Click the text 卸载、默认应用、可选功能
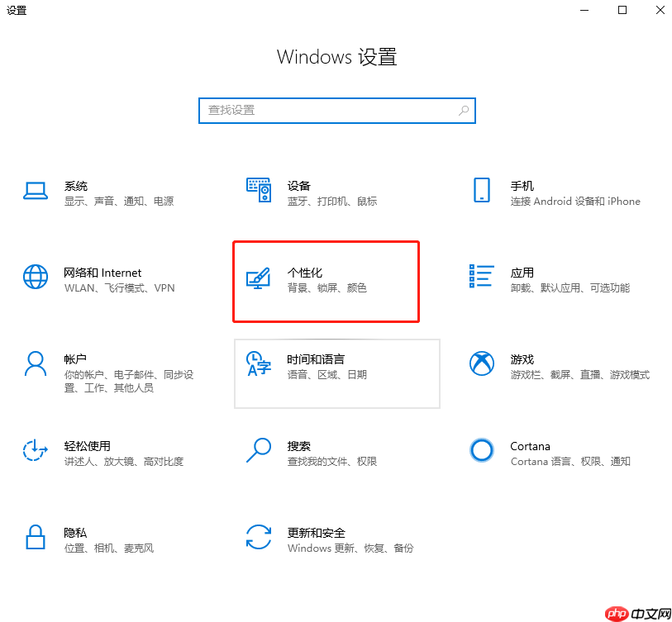The height and width of the screenshot is (622, 672). (x=570, y=288)
